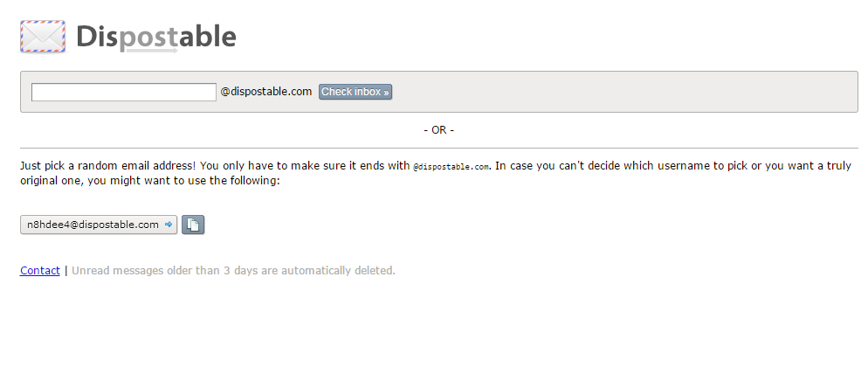Click the horizontal divider line below OR
Screen dimensions: 868x367
pos(439,149)
